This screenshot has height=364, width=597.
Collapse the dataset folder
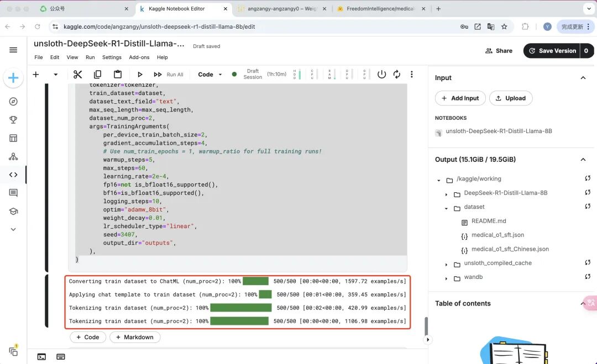446,208
